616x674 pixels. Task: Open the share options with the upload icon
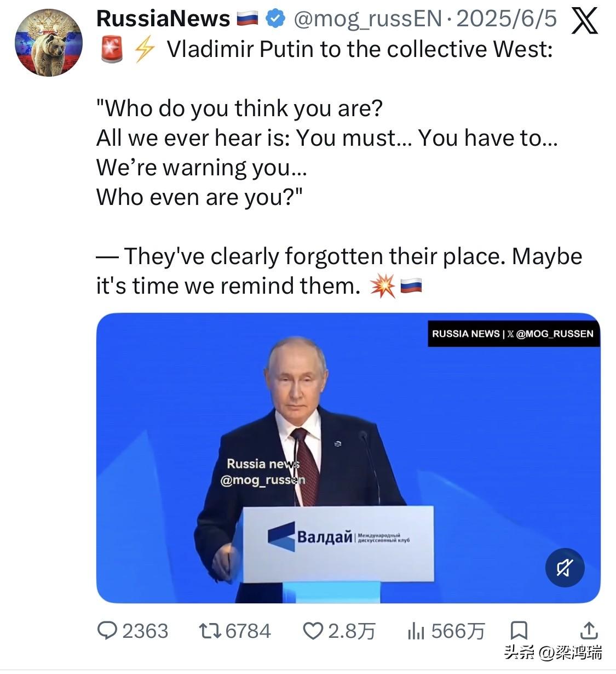(589, 631)
